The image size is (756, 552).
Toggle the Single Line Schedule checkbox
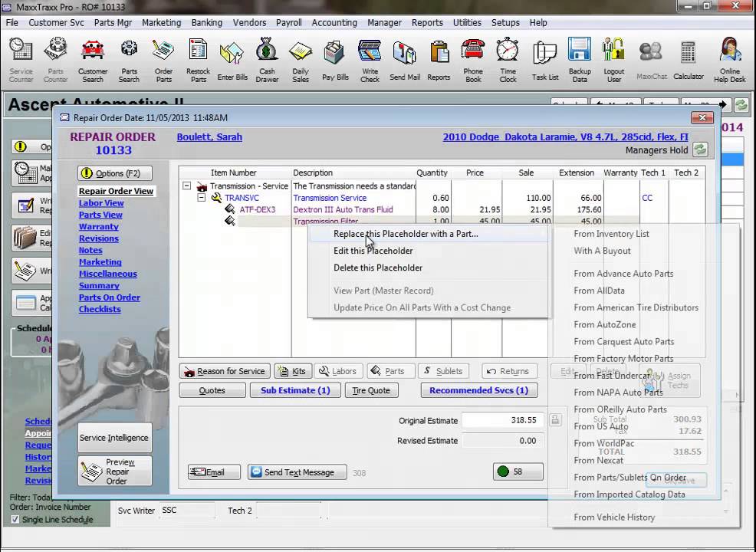[15, 519]
